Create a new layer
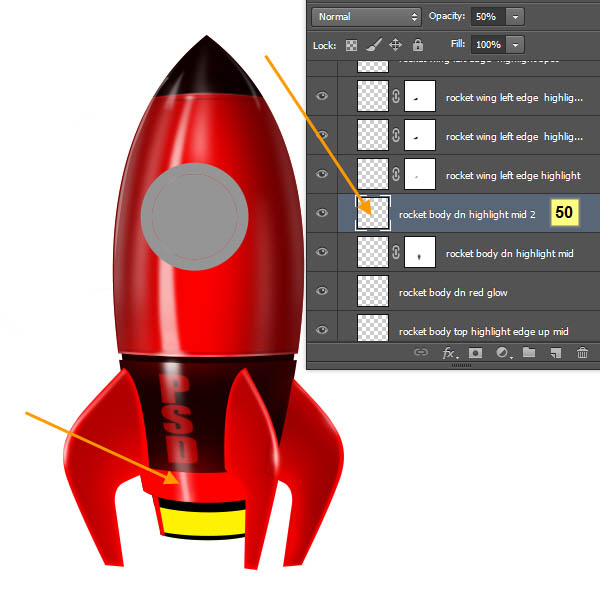This screenshot has width=600, height=600. click(x=556, y=353)
